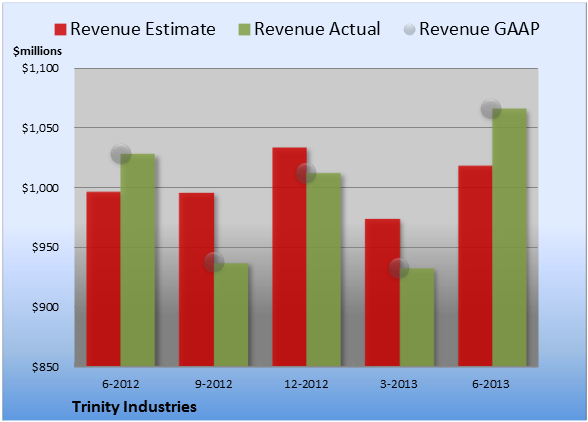Viewport: 588px width, 422px height.
Task: Click the '9-2012' quarter label
Action: 214,384
